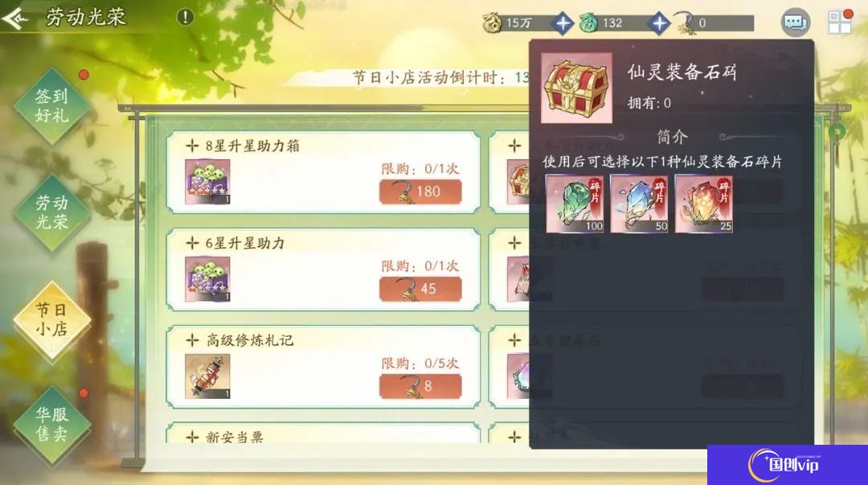Tap the 高级修炼札记 item icon
The height and width of the screenshot is (485, 868).
coord(207,376)
